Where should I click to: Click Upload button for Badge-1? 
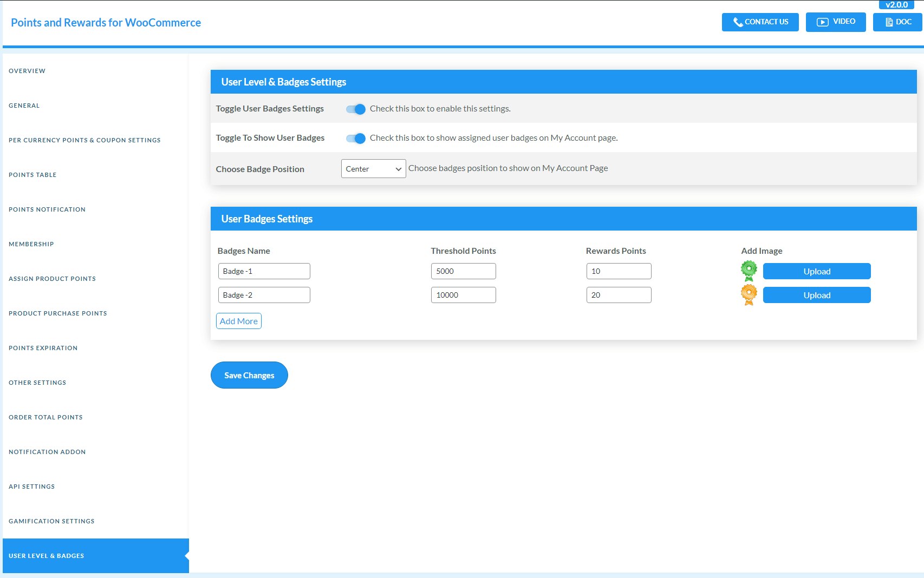pyautogui.click(x=817, y=271)
